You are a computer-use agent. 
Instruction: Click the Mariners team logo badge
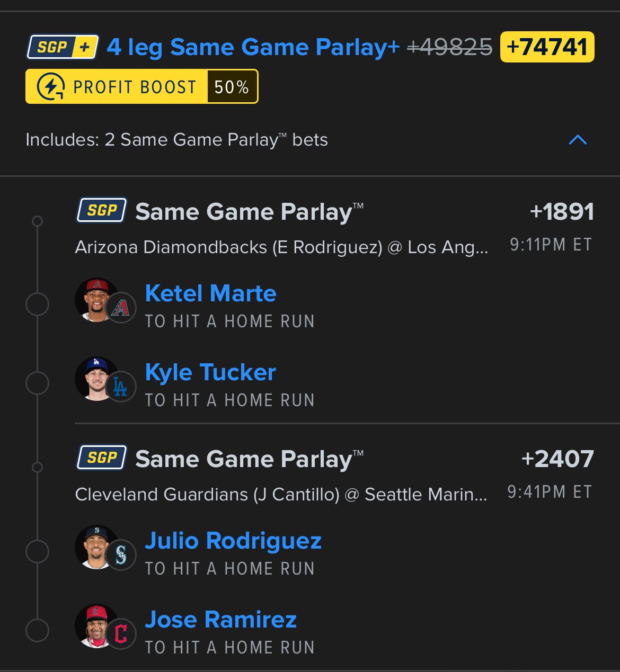[x=121, y=555]
